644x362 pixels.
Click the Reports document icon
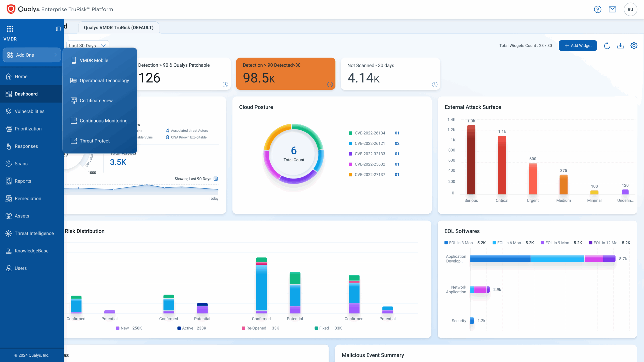9,181
